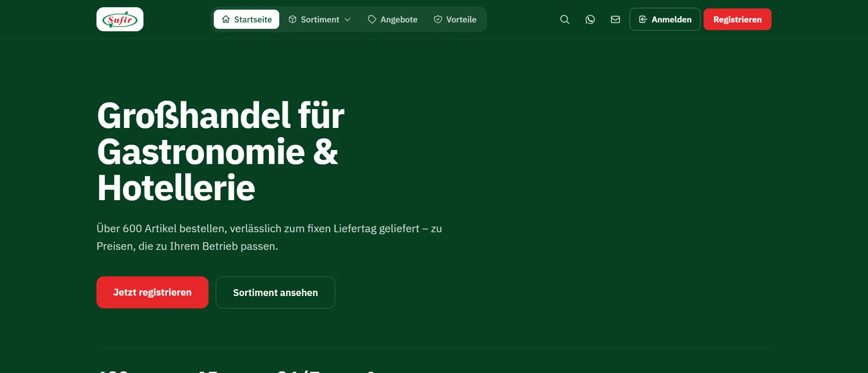Expand the Sortiment dropdown menu
The image size is (868, 373).
click(320, 20)
